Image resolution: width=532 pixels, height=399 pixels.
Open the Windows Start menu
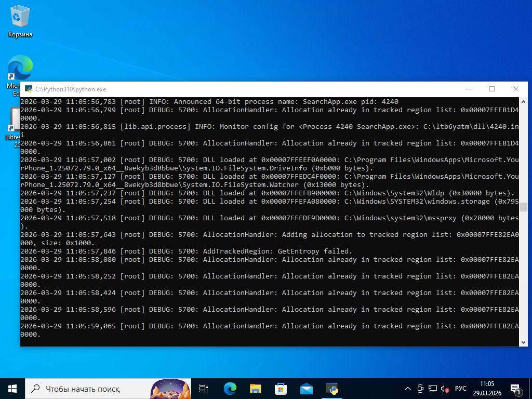coord(12,388)
